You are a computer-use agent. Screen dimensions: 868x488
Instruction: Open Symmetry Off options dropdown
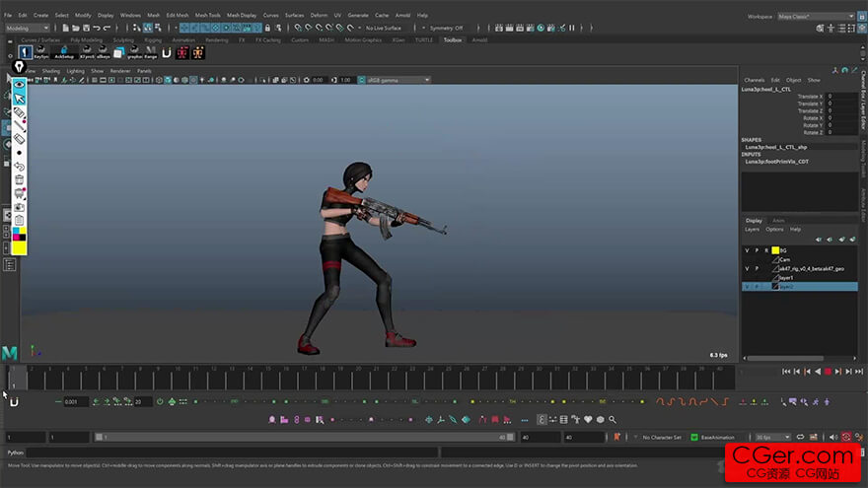click(446, 28)
